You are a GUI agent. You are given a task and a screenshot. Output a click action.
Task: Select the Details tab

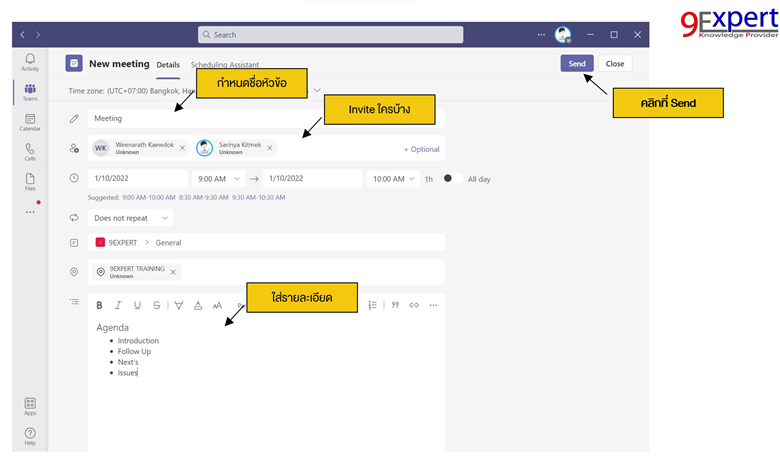pyautogui.click(x=168, y=65)
